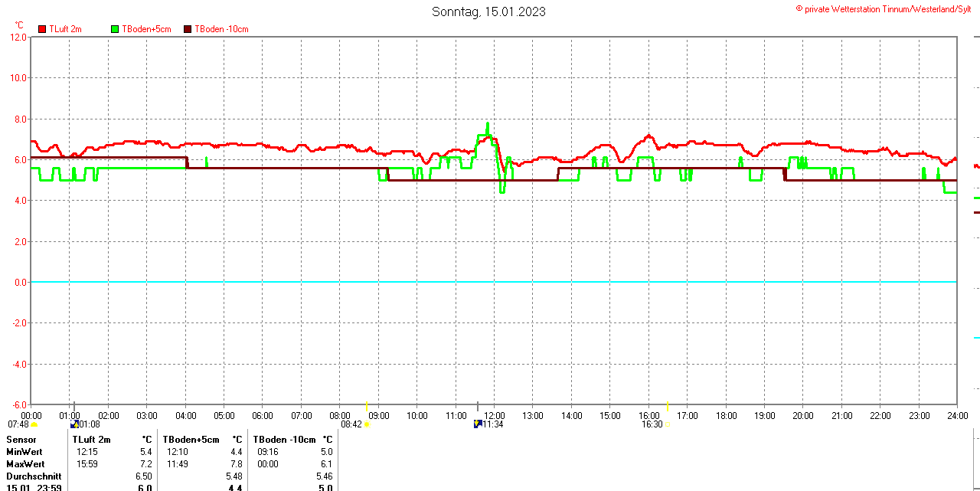Click the sunrise icon at 08:42
980x491 pixels.
coord(367,424)
